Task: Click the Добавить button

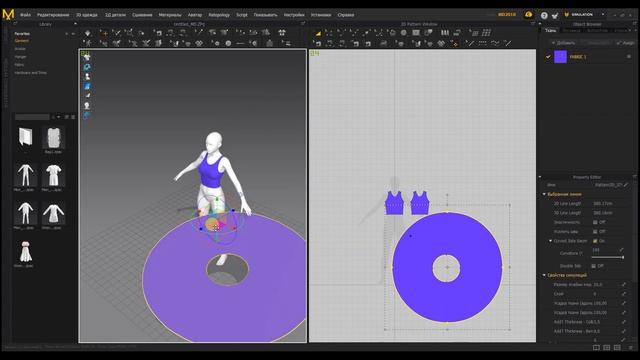Action: click(x=564, y=43)
